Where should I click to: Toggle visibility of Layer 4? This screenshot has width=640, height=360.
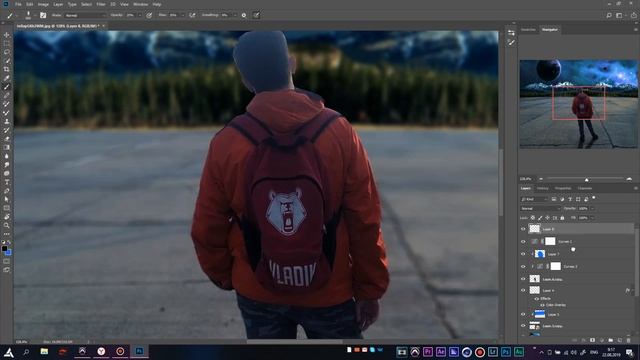523,290
